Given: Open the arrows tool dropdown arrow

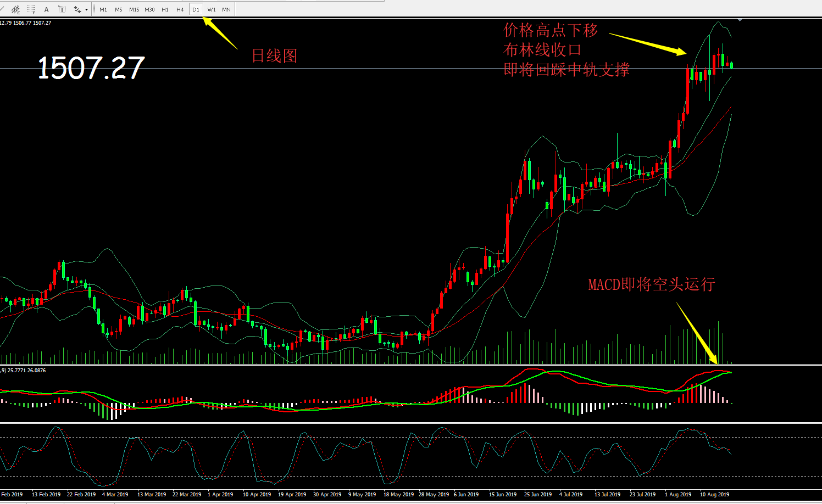Looking at the screenshot, I should click(86, 9).
